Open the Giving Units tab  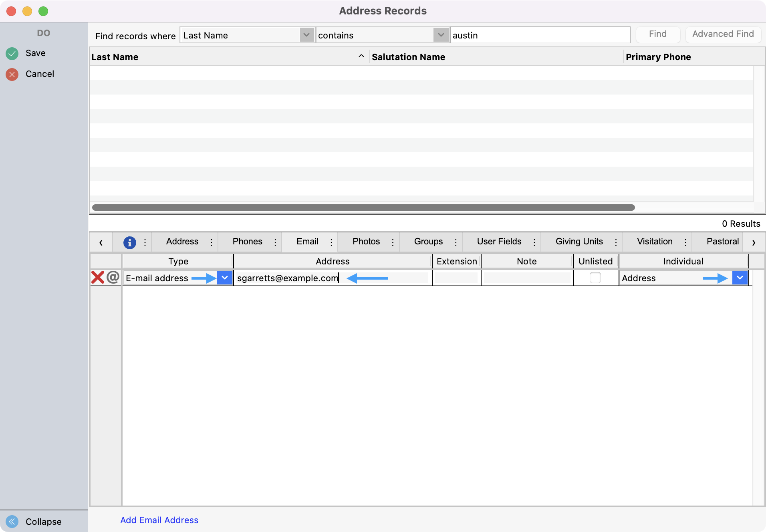pyautogui.click(x=579, y=242)
